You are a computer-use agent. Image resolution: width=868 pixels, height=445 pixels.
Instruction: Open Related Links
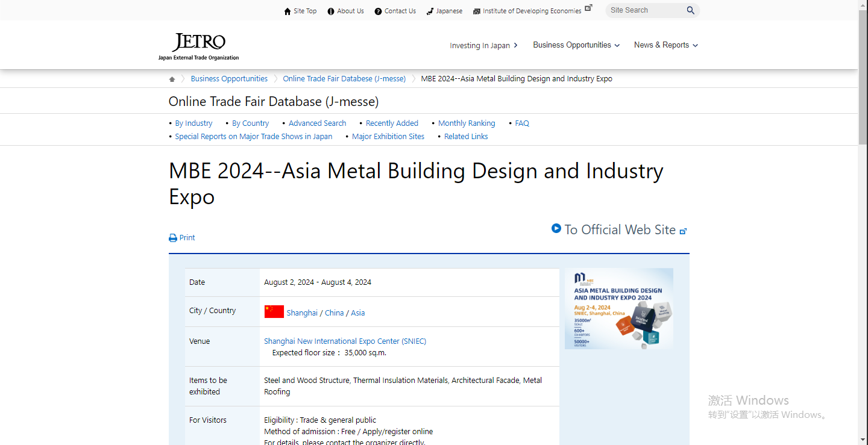coord(466,137)
